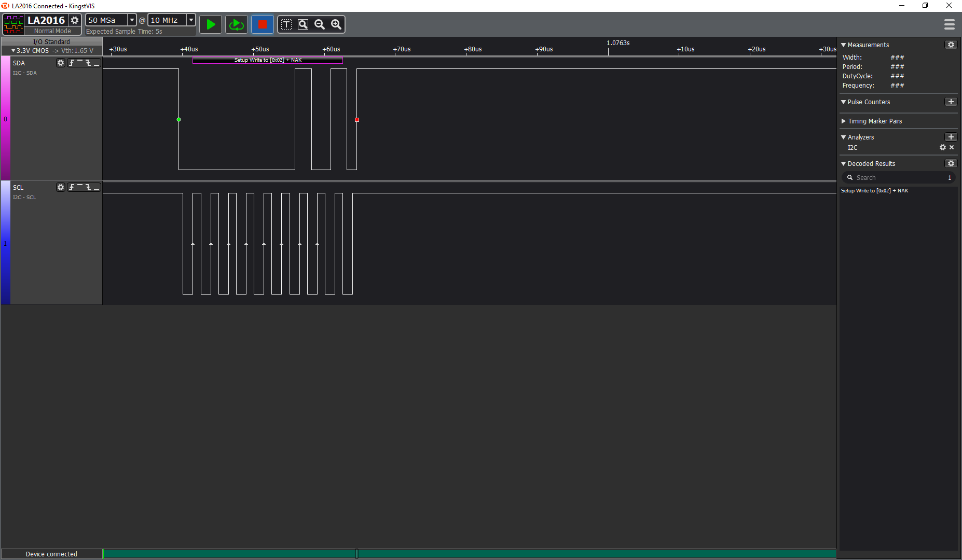Set falling-edge trigger on SCL channel
The width and height of the screenshot is (962, 560).
[x=88, y=187]
